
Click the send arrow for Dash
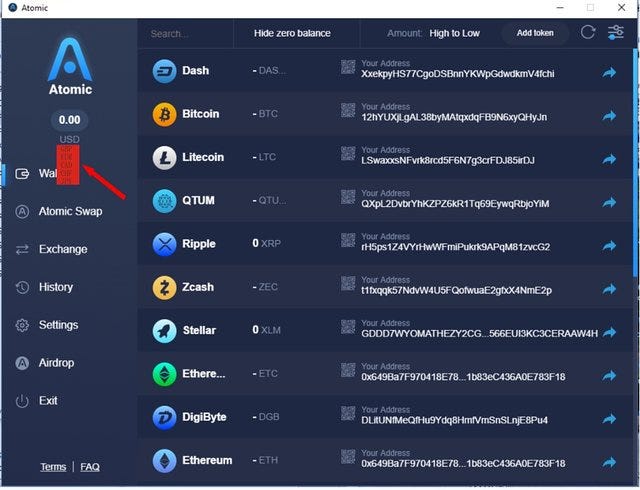tap(609, 73)
